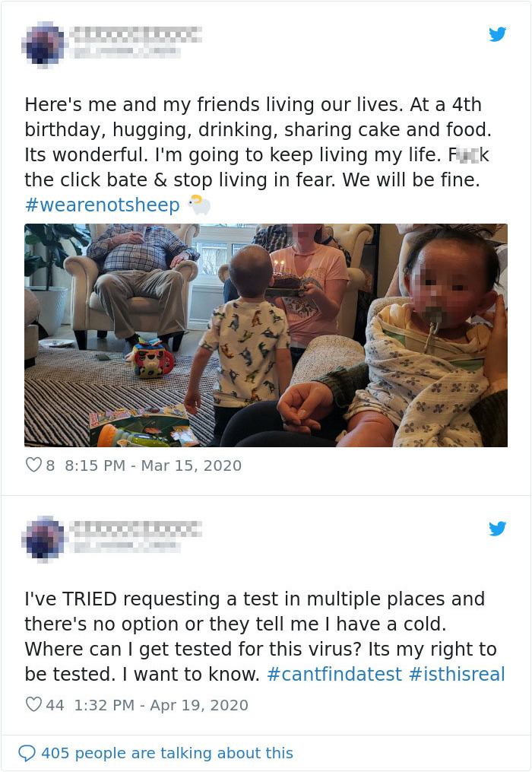
Task: Open the second tweet author's profile avatar
Action: 42,535
